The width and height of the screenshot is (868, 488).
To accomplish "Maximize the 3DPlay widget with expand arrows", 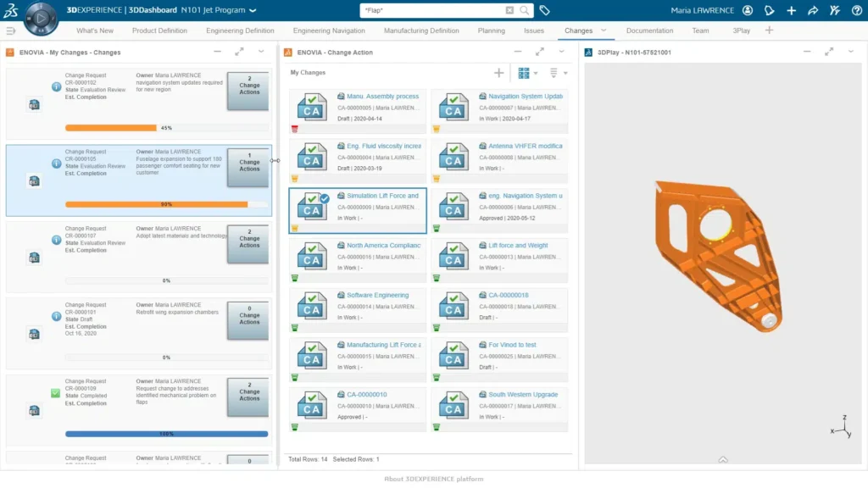I will (x=829, y=52).
